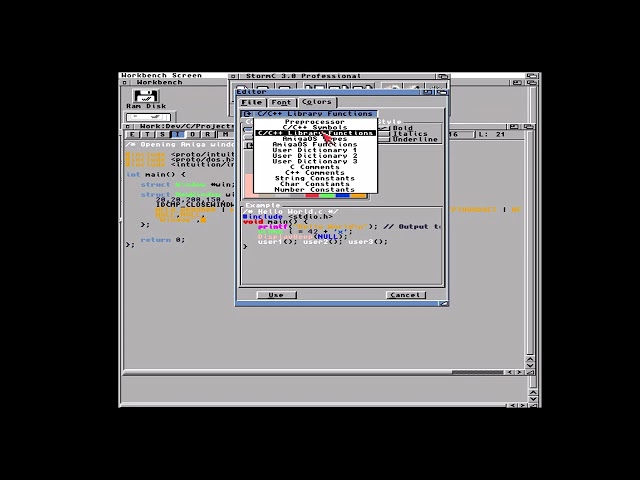Screen dimensions: 640x480
Task: Toggle the Bold style checkbox
Action: click(384, 128)
